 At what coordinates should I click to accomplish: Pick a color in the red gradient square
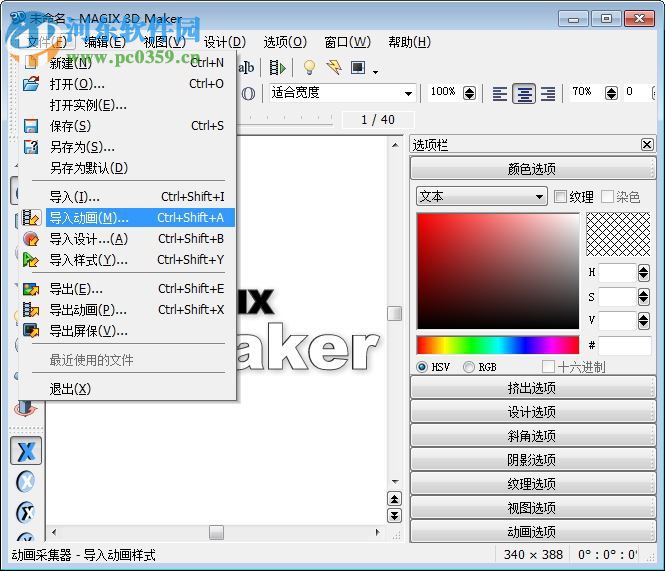coord(498,271)
